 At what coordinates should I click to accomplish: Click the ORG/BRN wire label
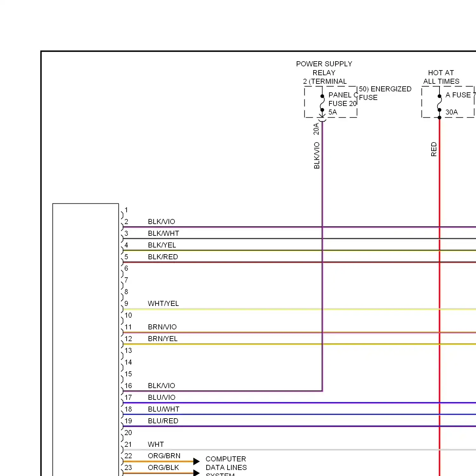click(164, 456)
